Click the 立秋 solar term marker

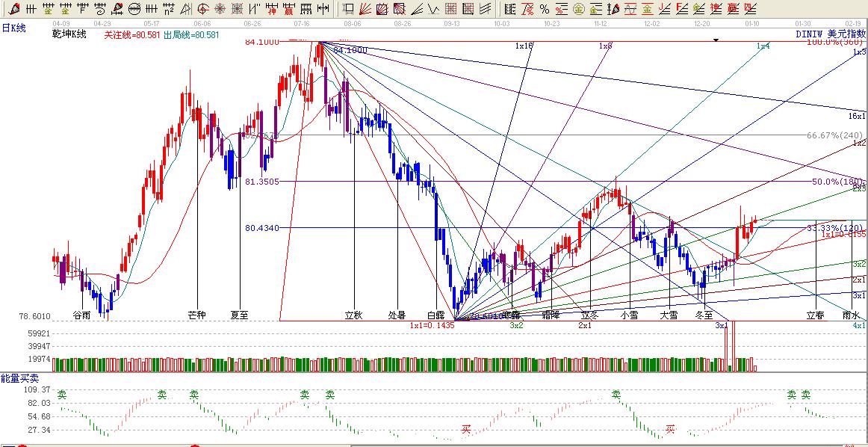tap(353, 315)
